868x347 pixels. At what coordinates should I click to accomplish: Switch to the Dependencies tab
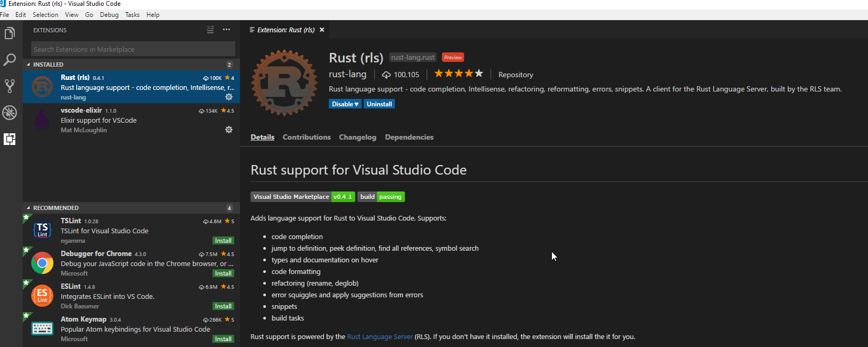(409, 137)
